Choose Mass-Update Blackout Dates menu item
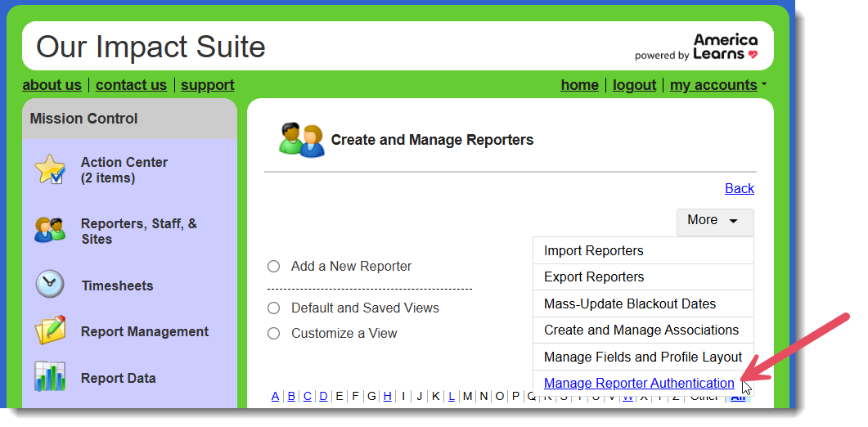Viewport: 868px width, 427px height. coord(643,303)
